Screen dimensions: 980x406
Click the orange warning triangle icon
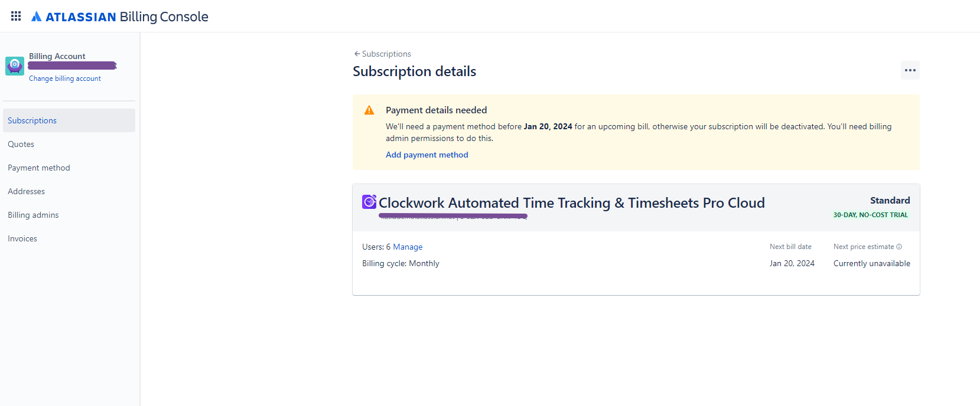pyautogui.click(x=369, y=110)
